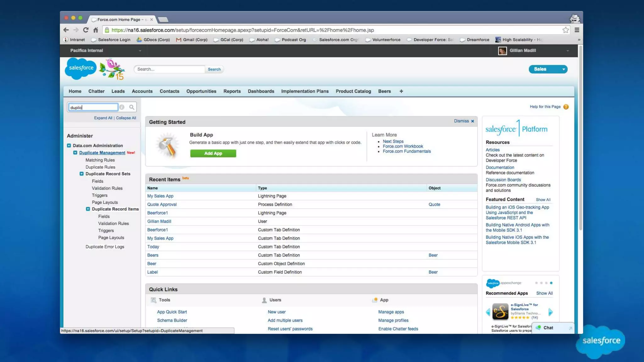The image size is (644, 362).
Task: Click the next arrow in Recommended Apps
Action: click(x=550, y=312)
